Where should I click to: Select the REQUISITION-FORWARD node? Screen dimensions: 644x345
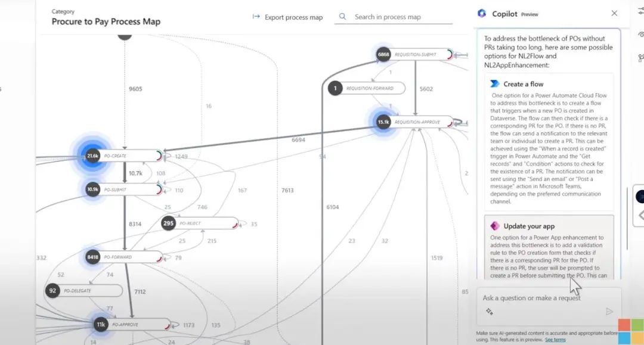tap(366, 88)
